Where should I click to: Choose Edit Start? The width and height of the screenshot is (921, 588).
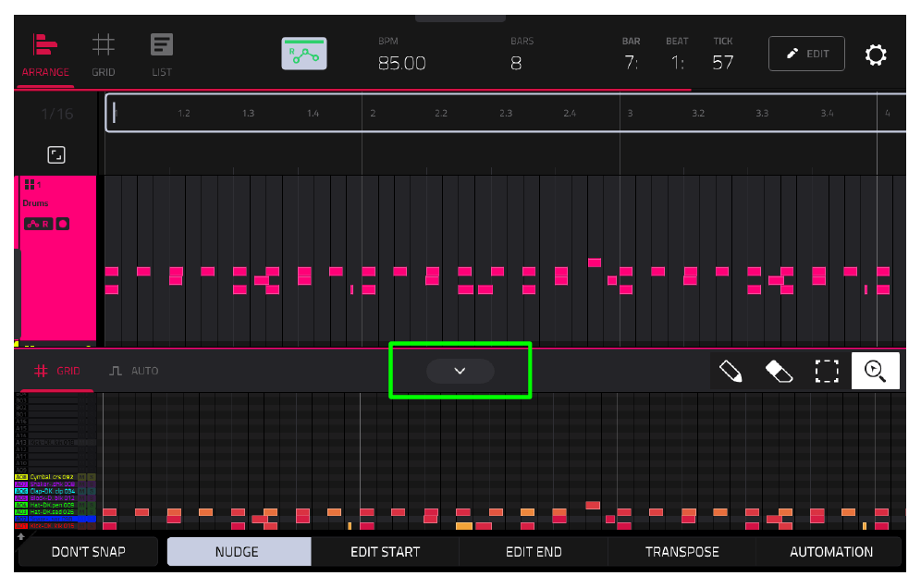coord(386,552)
